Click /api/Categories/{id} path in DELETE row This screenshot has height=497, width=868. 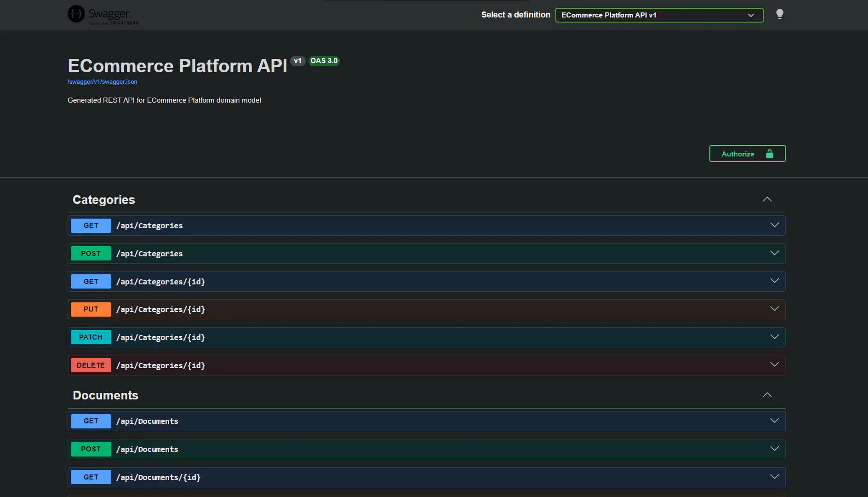pyautogui.click(x=160, y=365)
